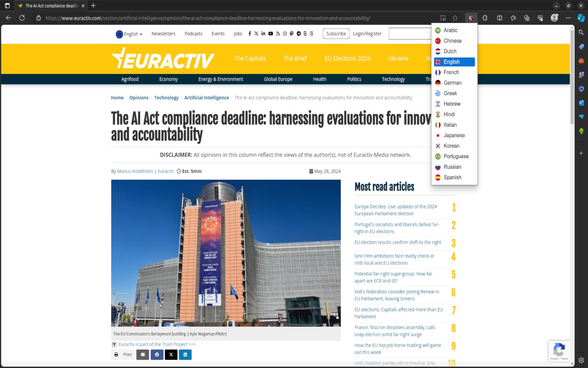The image size is (588, 368).
Task: Select French in language list
Action: (454, 72)
